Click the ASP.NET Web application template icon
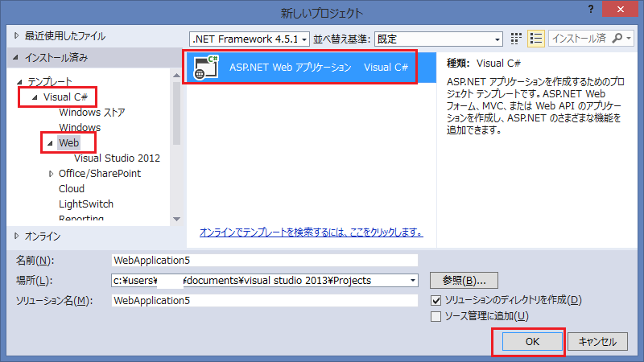The width and height of the screenshot is (644, 362). [x=205, y=67]
